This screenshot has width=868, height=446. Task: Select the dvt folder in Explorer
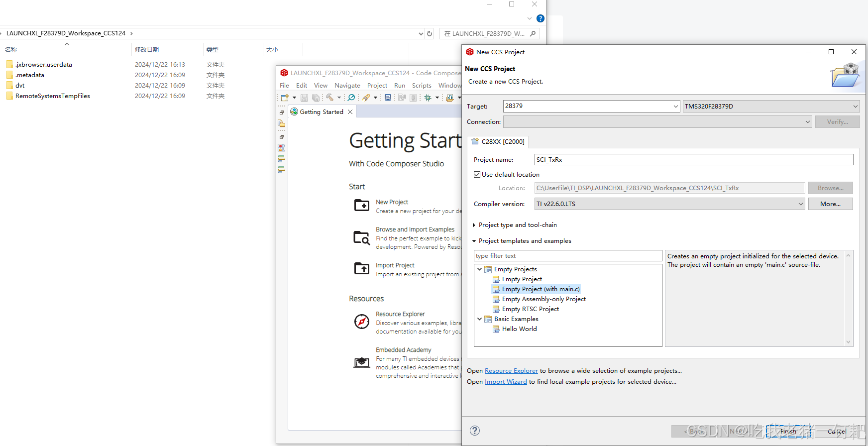click(x=20, y=85)
